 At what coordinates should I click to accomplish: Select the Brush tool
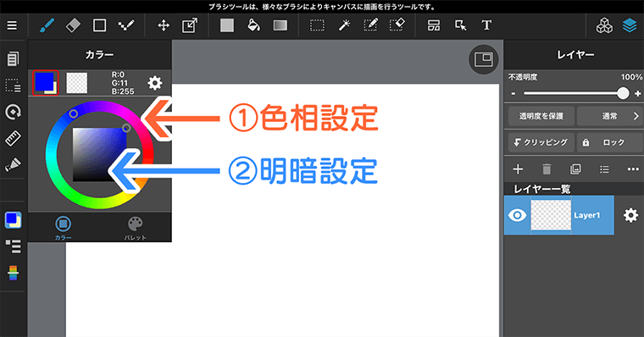point(47,25)
